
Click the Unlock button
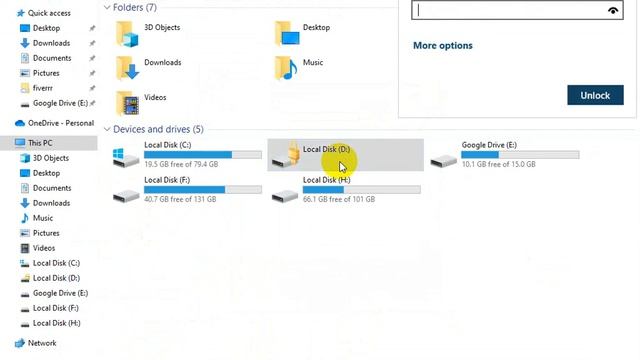click(595, 95)
